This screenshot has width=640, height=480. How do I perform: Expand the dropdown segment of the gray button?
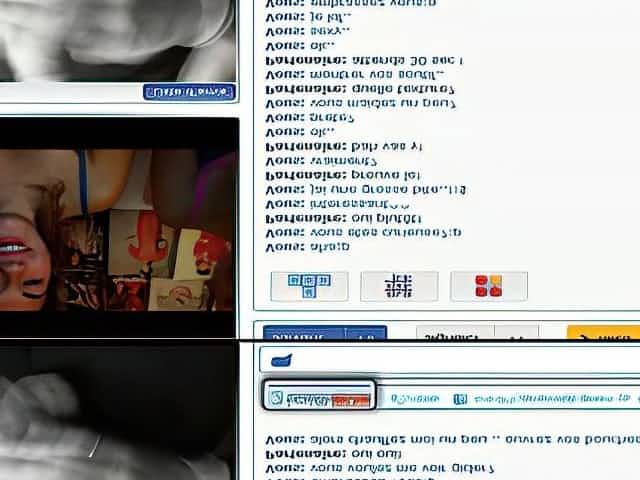pyautogui.click(x=517, y=334)
